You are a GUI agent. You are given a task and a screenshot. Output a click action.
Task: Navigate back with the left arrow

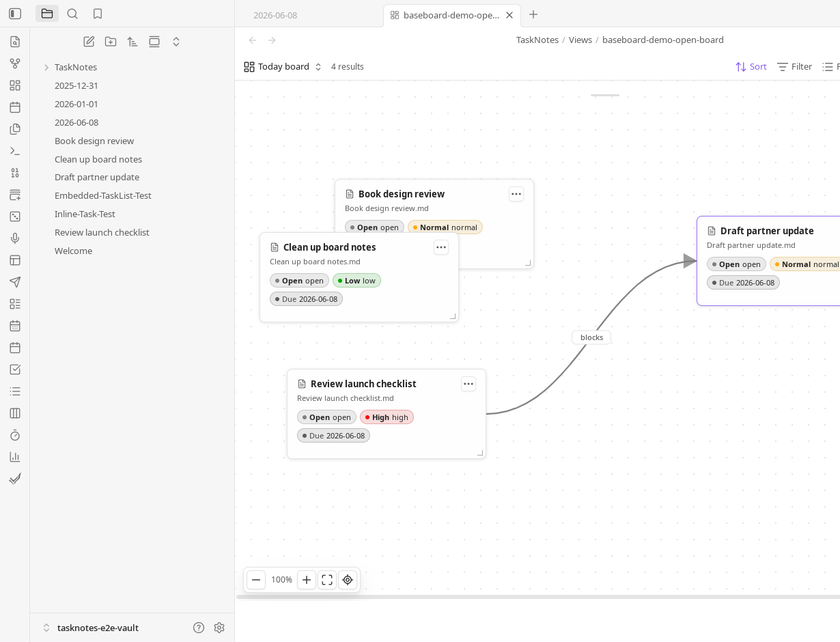coord(253,40)
